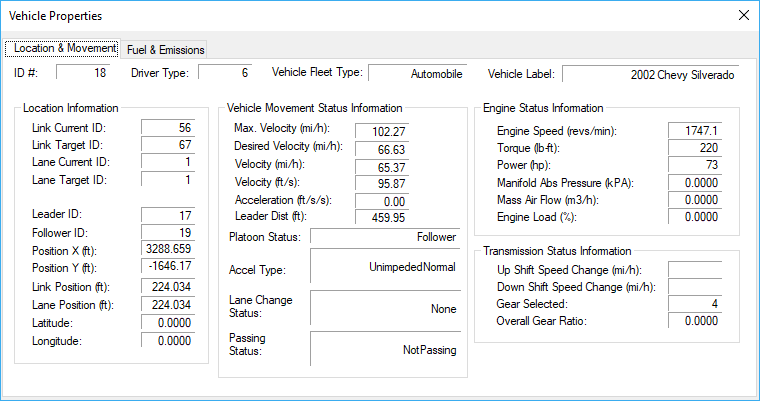Screen dimensions: 760x401
Task: Click the Gear Selected label
Action: point(532,304)
